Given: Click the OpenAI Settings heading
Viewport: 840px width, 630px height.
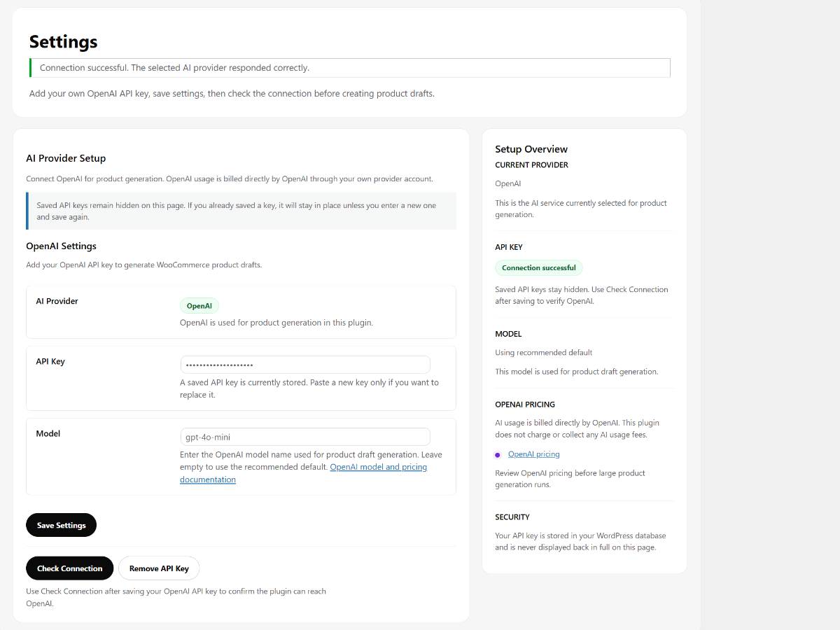Looking at the screenshot, I should (62, 246).
